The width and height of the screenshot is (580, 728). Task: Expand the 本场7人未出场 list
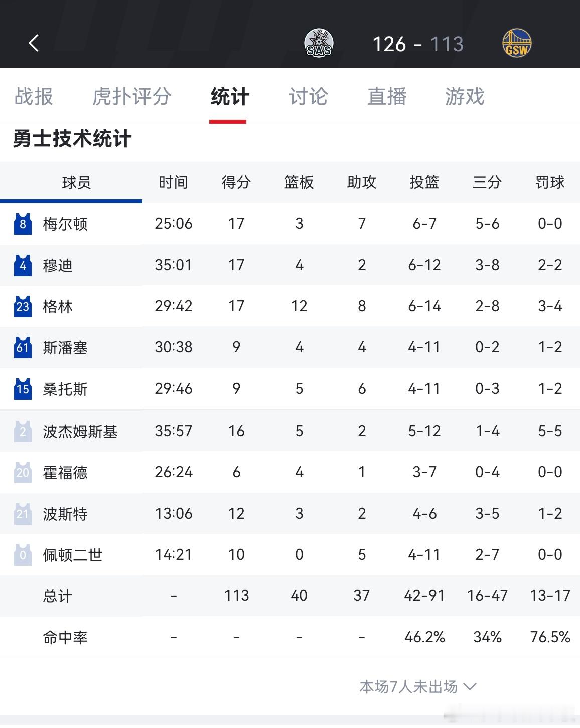tap(417, 686)
